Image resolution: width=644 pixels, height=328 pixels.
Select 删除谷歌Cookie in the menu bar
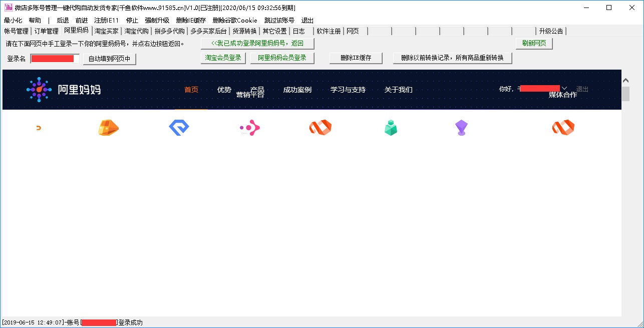[x=235, y=21]
